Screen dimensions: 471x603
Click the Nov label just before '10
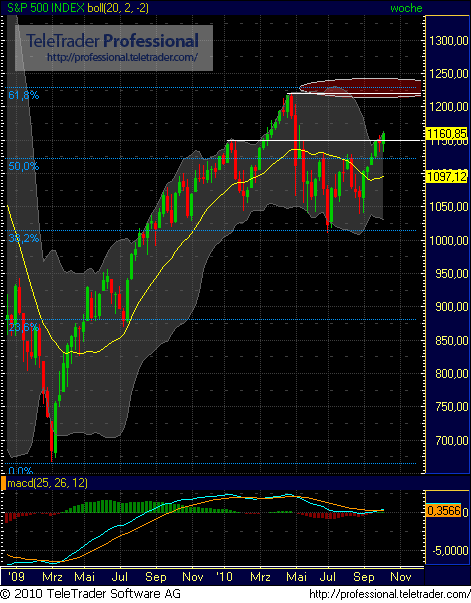point(193,576)
